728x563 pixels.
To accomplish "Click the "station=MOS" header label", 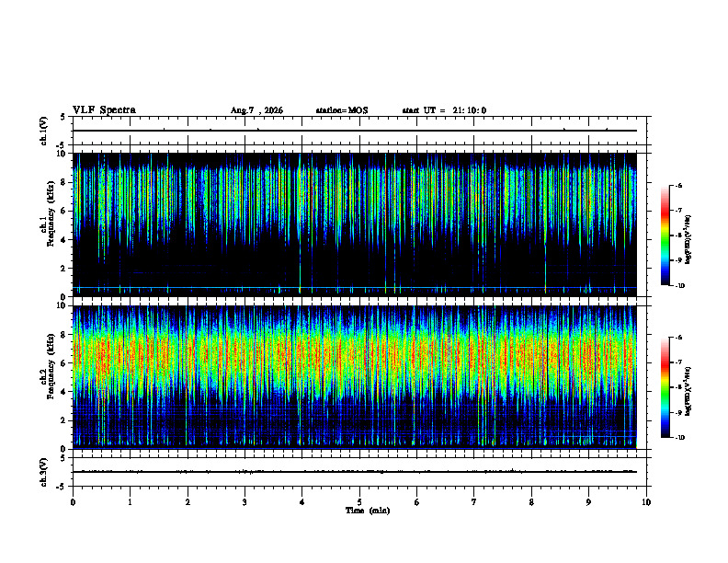I will click(x=342, y=110).
